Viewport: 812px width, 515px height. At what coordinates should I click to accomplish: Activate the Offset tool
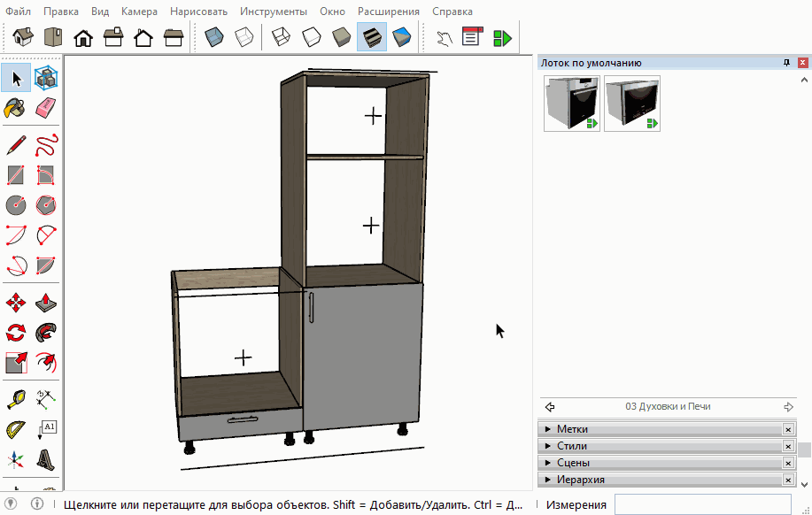[46, 363]
